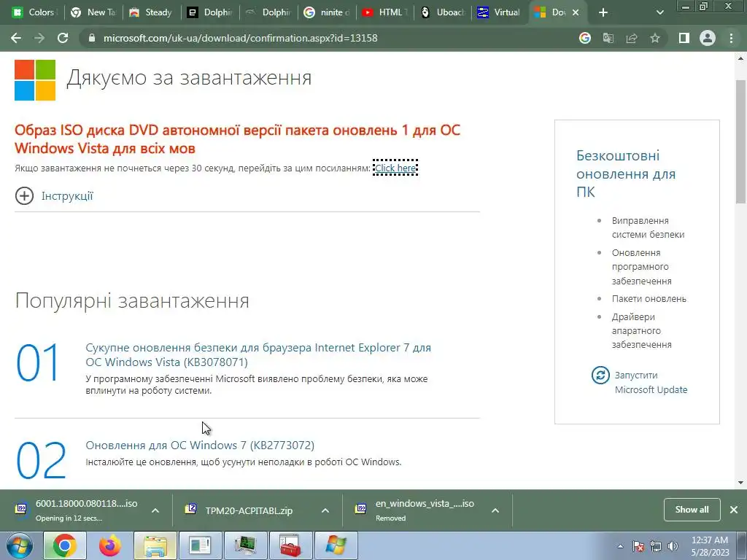747x560 pixels.
Task: Open the Windows Start menu
Action: [x=19, y=545]
